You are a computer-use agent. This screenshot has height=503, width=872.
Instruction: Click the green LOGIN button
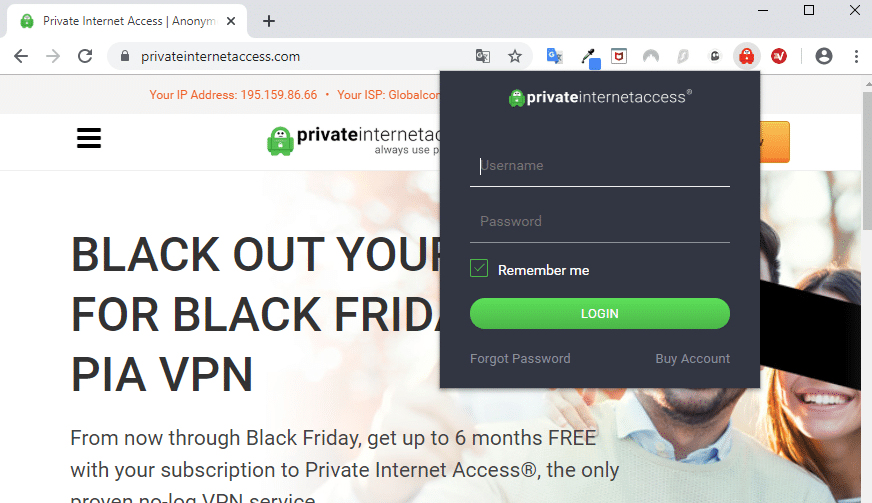pos(600,313)
